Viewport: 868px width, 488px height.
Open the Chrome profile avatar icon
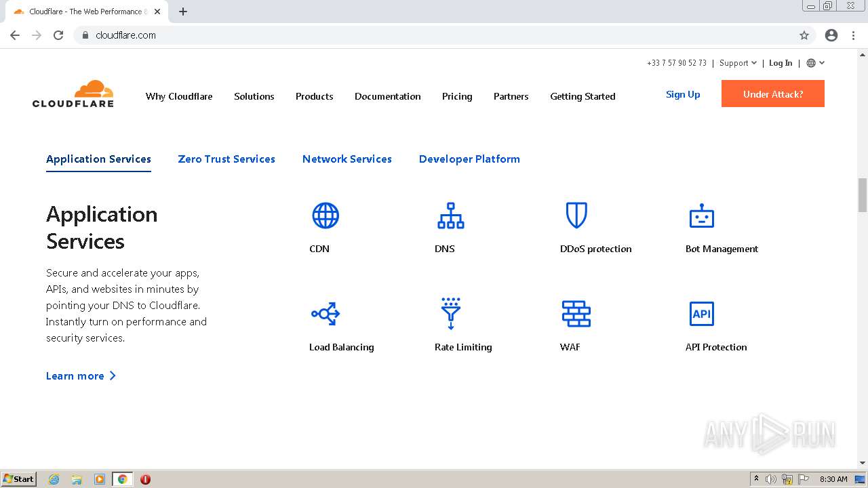pos(831,35)
